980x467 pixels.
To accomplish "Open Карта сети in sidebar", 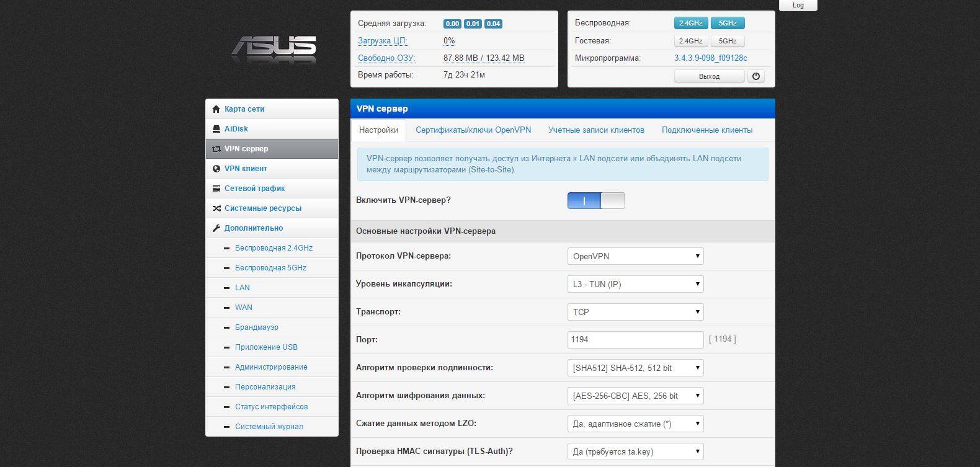I will click(x=272, y=109).
